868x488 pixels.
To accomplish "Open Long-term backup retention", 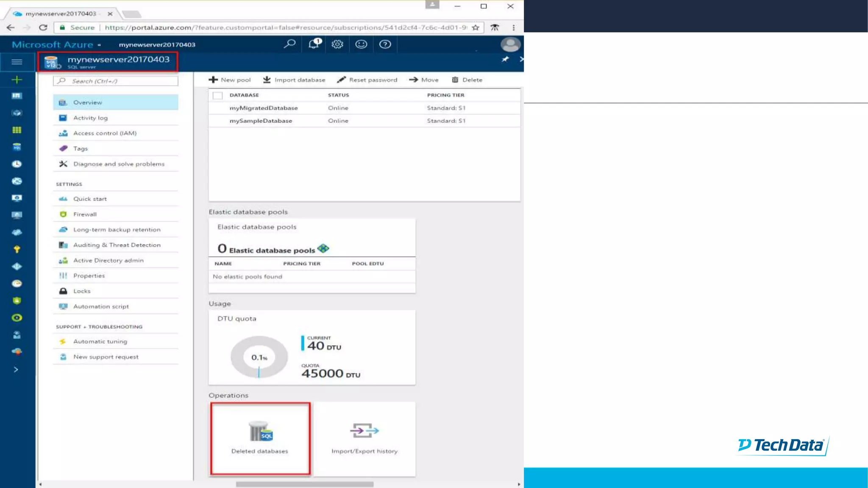I will click(x=116, y=230).
